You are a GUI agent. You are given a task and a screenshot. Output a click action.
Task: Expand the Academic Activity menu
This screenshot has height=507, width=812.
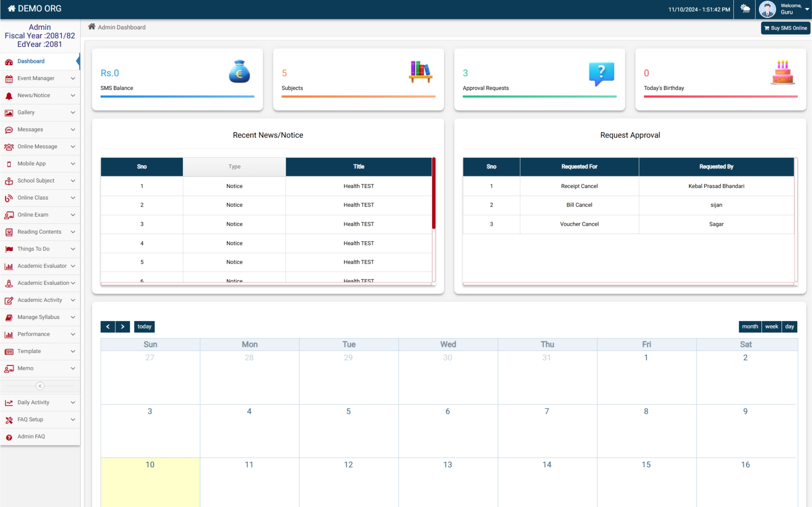point(39,300)
